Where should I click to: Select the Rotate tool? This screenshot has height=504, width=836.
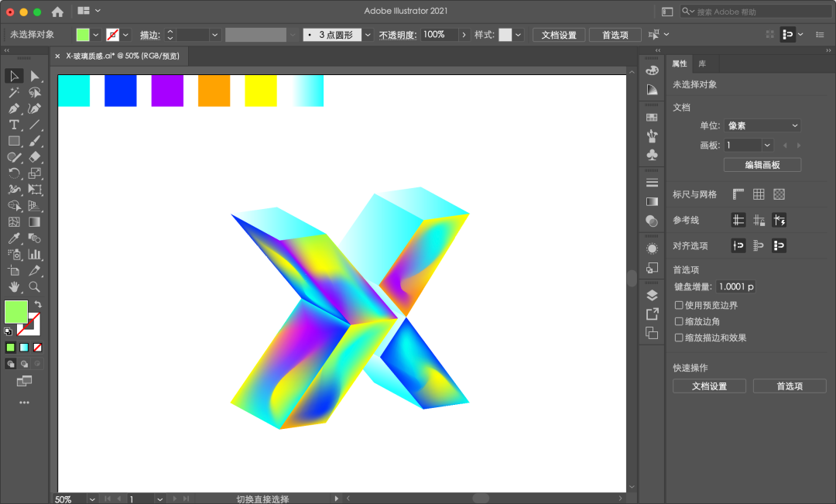[x=14, y=173]
